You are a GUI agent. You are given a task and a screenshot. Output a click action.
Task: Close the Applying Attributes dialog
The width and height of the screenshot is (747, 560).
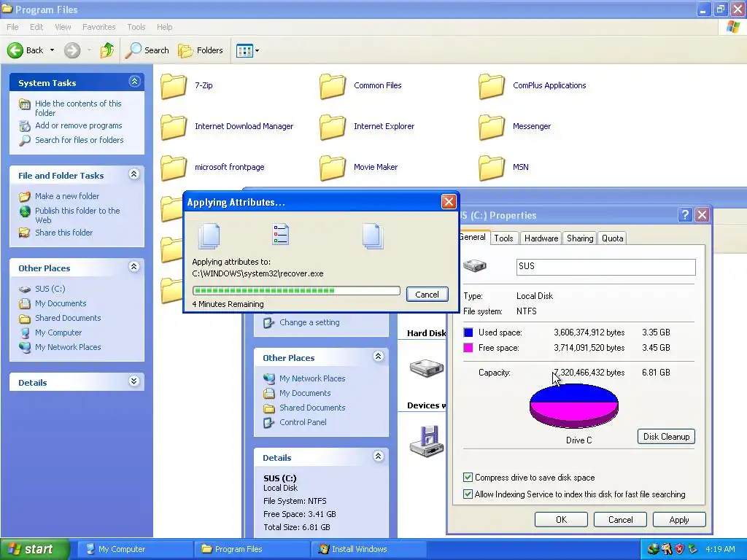[449, 202]
